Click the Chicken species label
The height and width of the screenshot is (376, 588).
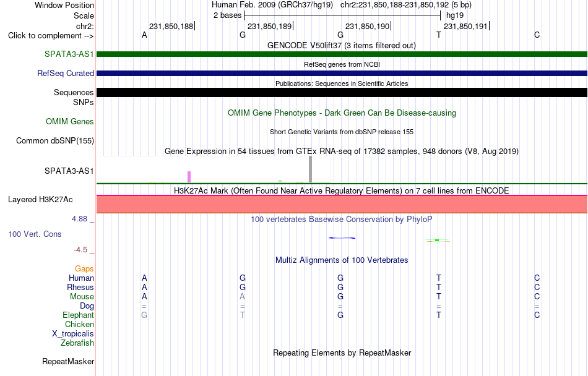click(x=79, y=324)
